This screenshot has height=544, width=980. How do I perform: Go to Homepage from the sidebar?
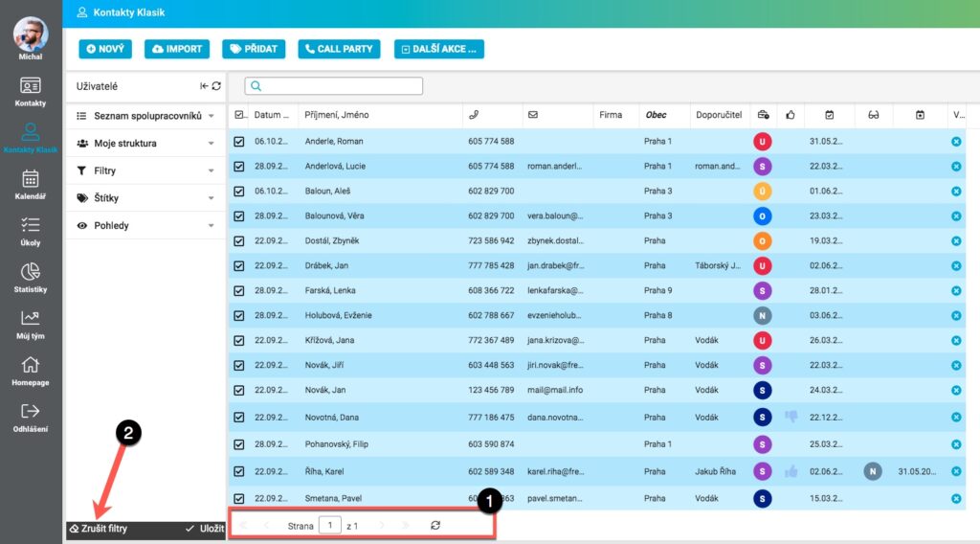[30, 371]
